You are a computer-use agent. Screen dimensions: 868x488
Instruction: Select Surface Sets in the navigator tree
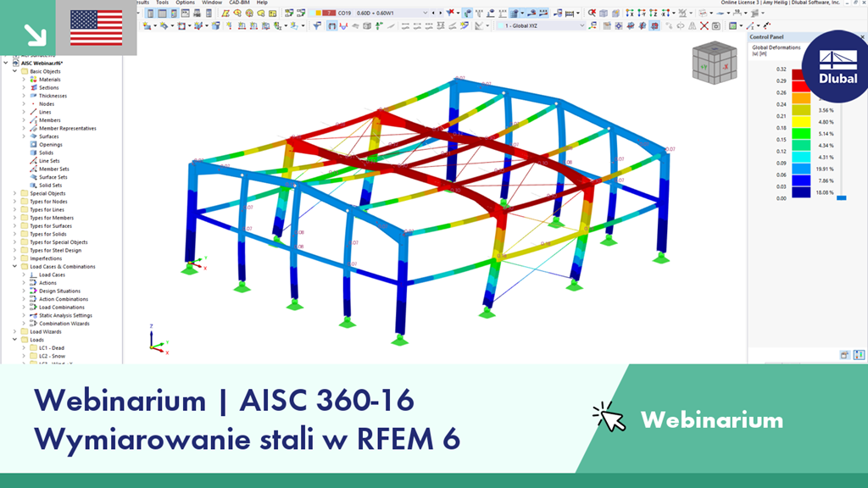click(53, 177)
